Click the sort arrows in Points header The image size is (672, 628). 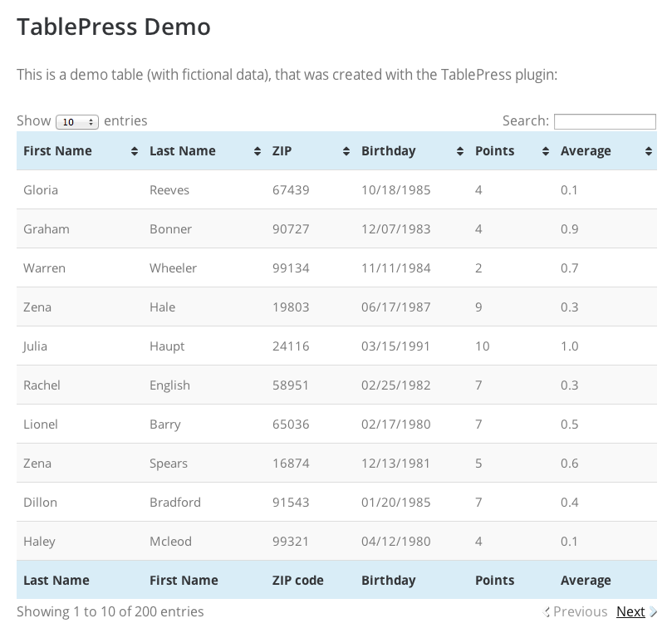546,151
